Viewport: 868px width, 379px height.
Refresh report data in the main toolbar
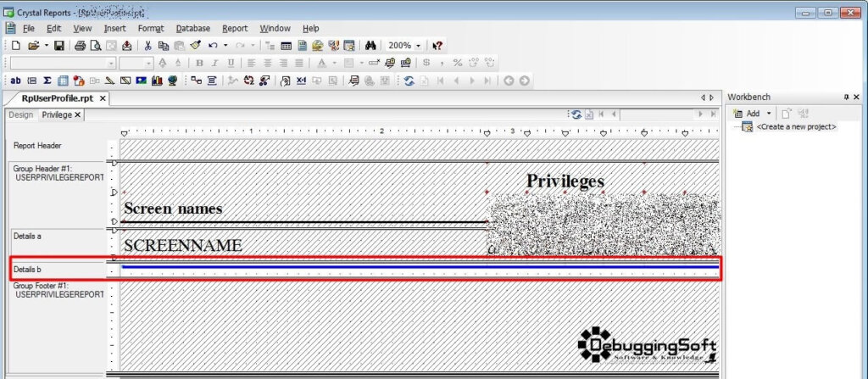click(x=409, y=81)
